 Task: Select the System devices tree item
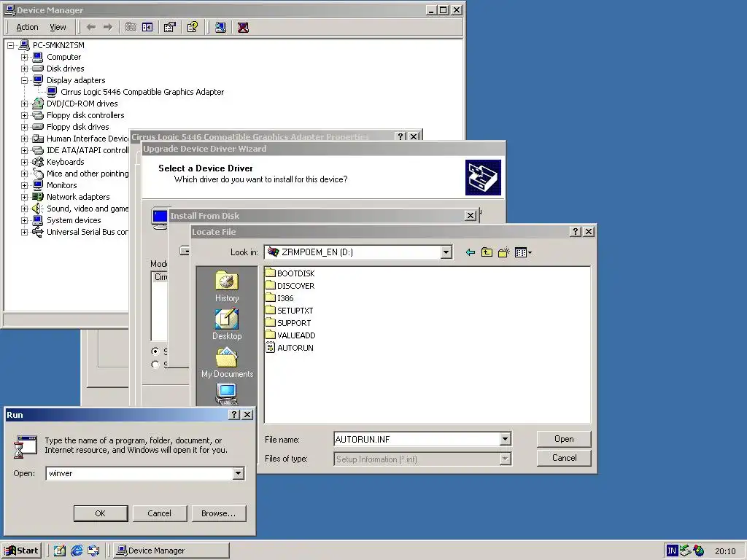[74, 220]
